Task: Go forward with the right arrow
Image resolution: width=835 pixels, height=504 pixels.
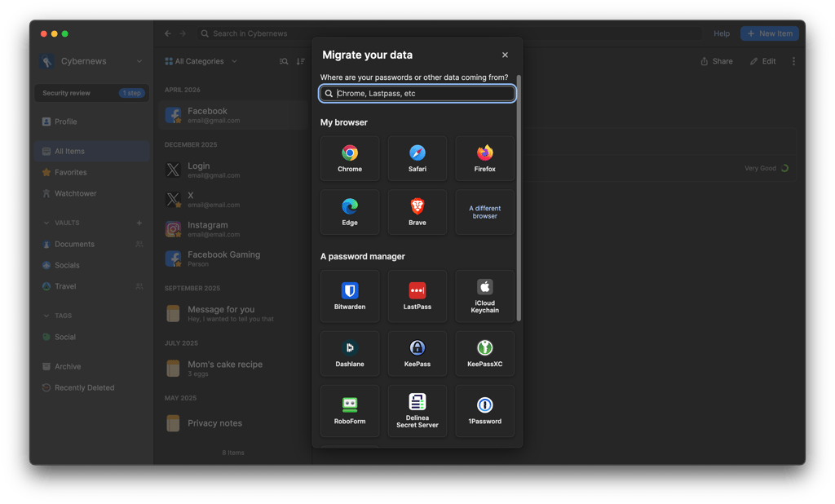Action: tap(183, 33)
